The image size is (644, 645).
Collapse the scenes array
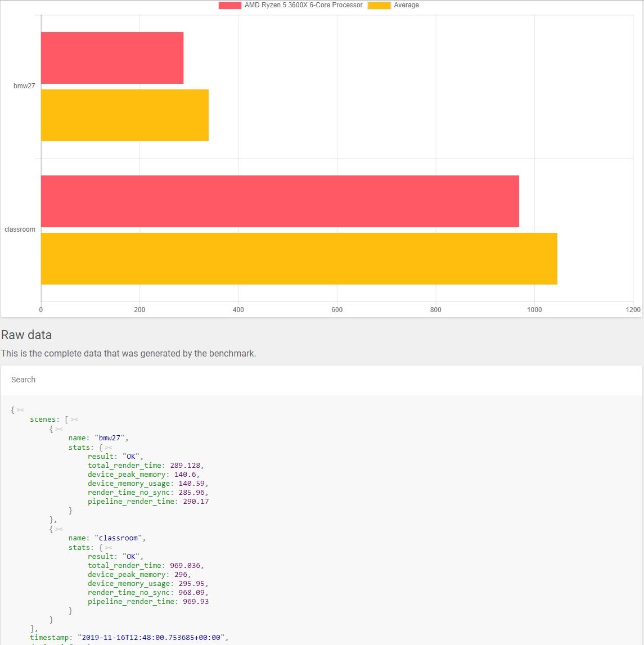74,420
